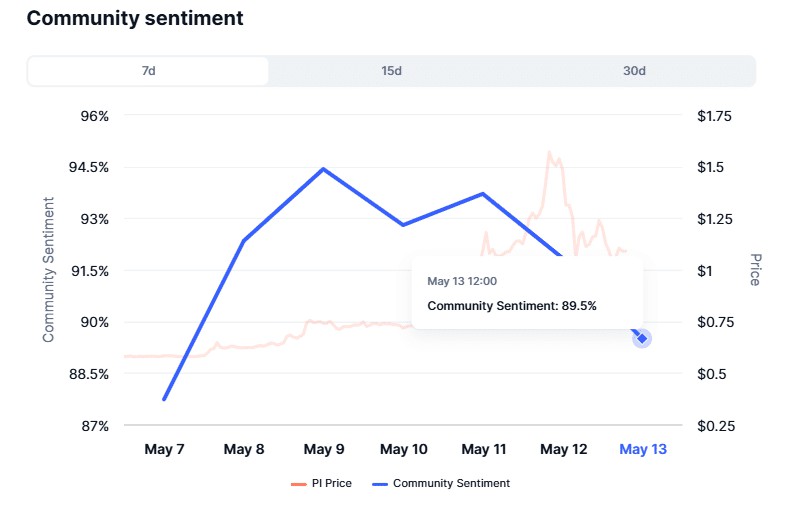Click the sentiment peak above May 9

324,169
